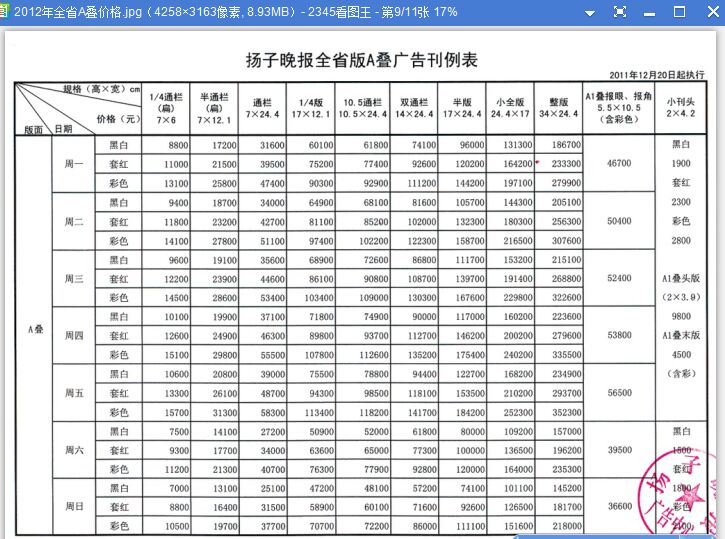
Task: Click the 周一 row label
Action: (74, 164)
